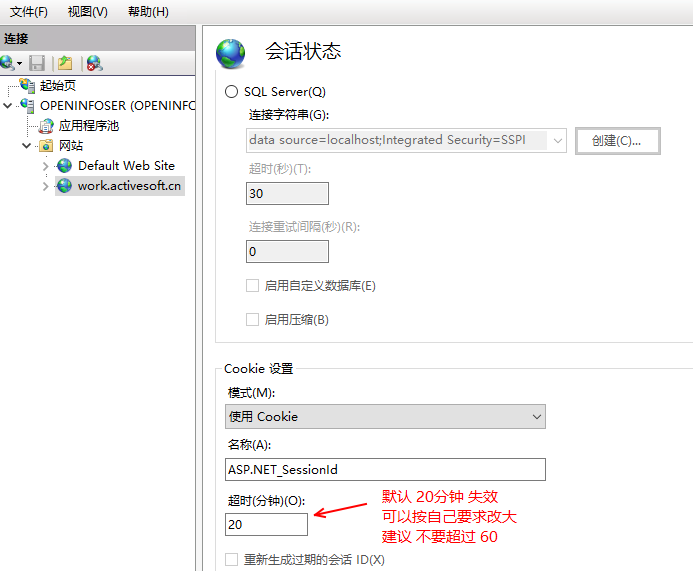Viewport: 693px width, 571px height.
Task: Open the 文件(F) menu
Action: [29, 12]
